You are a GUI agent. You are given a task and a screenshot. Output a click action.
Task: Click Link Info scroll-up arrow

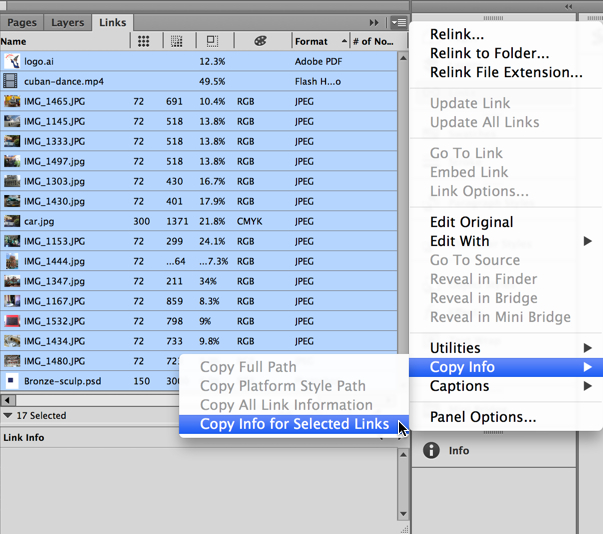click(403, 455)
